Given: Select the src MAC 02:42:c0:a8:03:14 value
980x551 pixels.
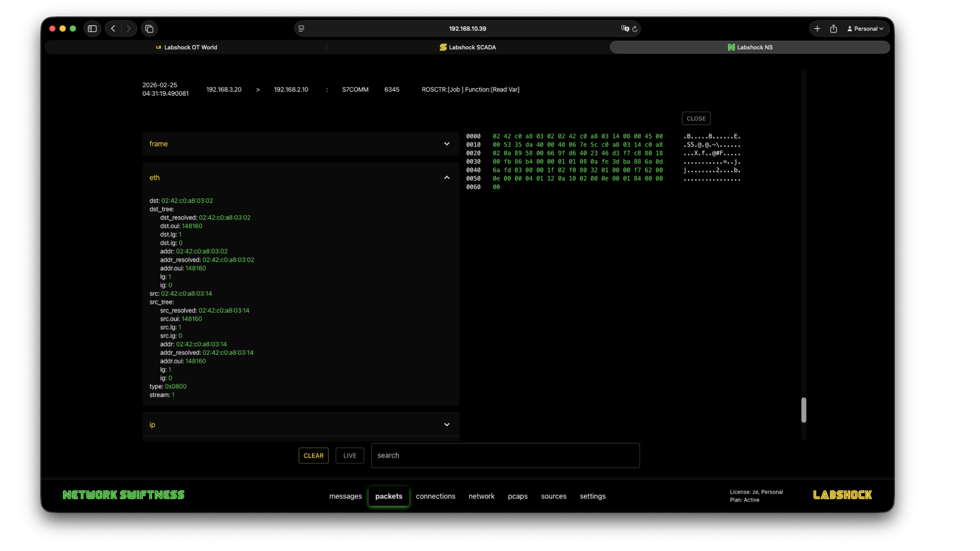Looking at the screenshot, I should point(186,294).
